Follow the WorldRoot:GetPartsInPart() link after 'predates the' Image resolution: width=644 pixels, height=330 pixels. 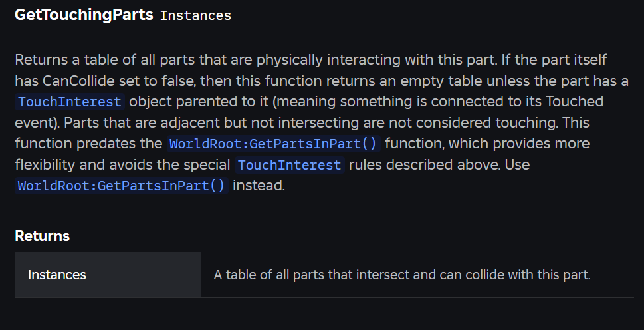[274, 144]
